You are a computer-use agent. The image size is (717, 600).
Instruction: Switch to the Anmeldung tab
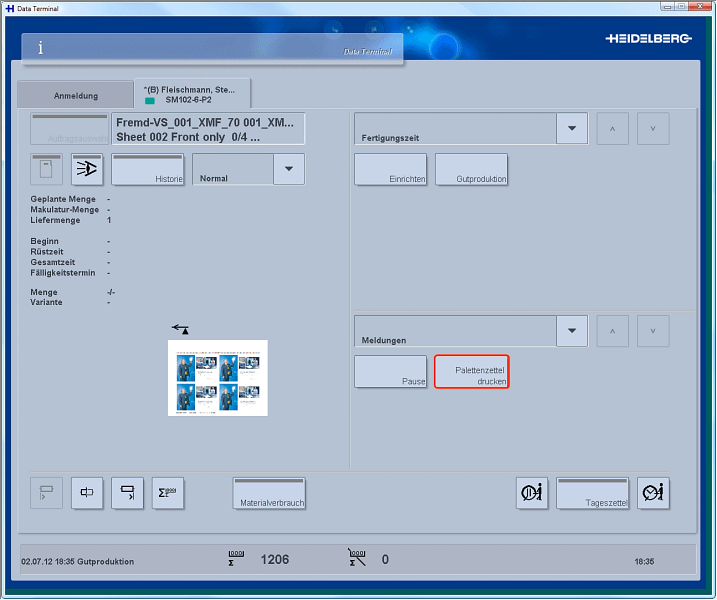75,95
